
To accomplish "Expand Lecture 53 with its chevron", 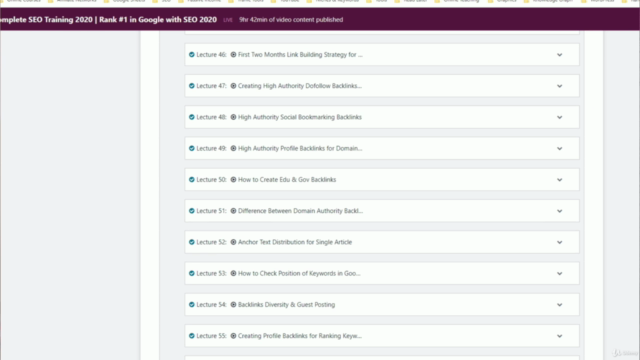I will [560, 273].
